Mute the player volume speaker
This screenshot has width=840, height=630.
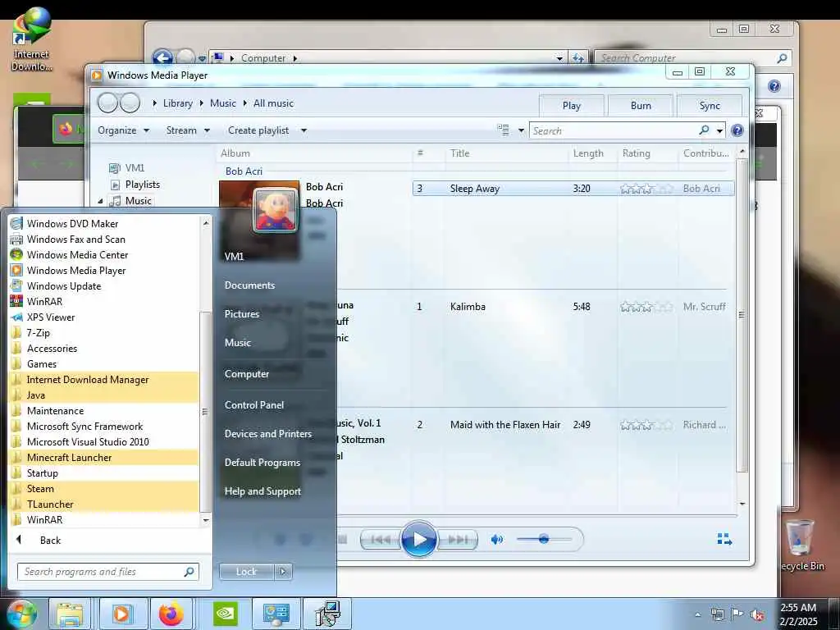pos(496,540)
